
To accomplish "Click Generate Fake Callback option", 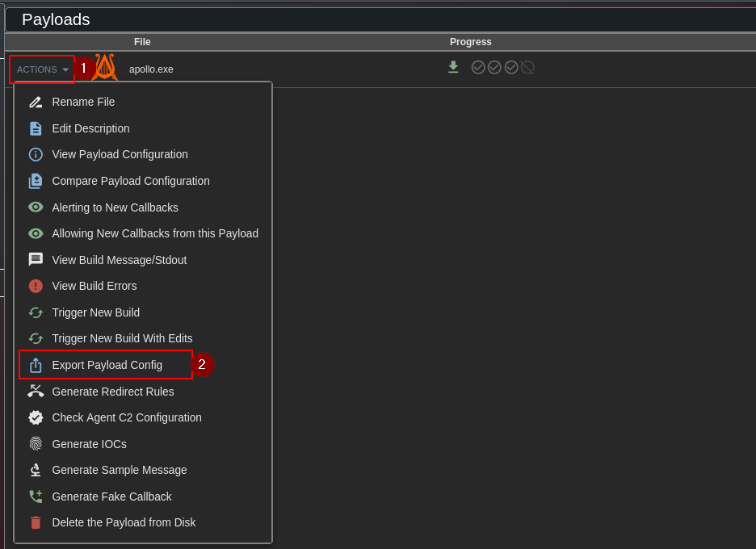I will coord(112,496).
